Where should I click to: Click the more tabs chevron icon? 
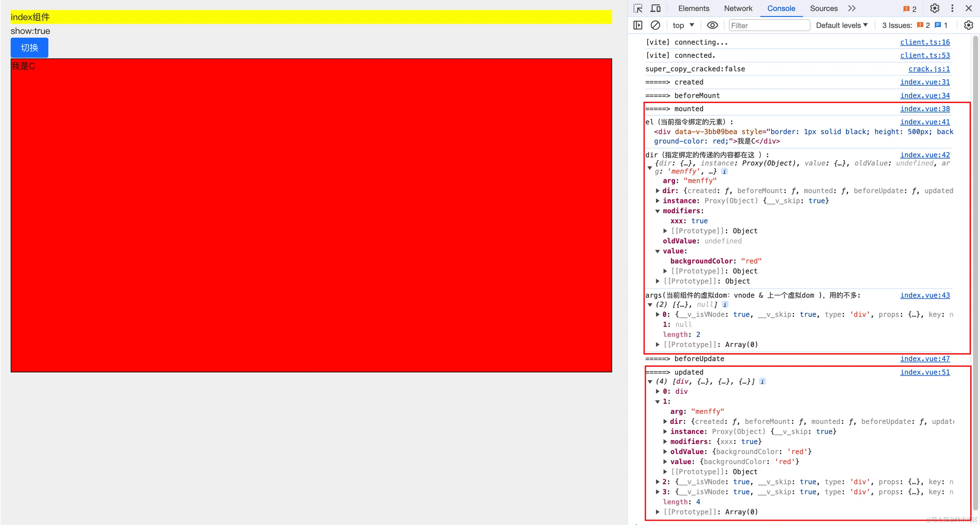point(851,8)
